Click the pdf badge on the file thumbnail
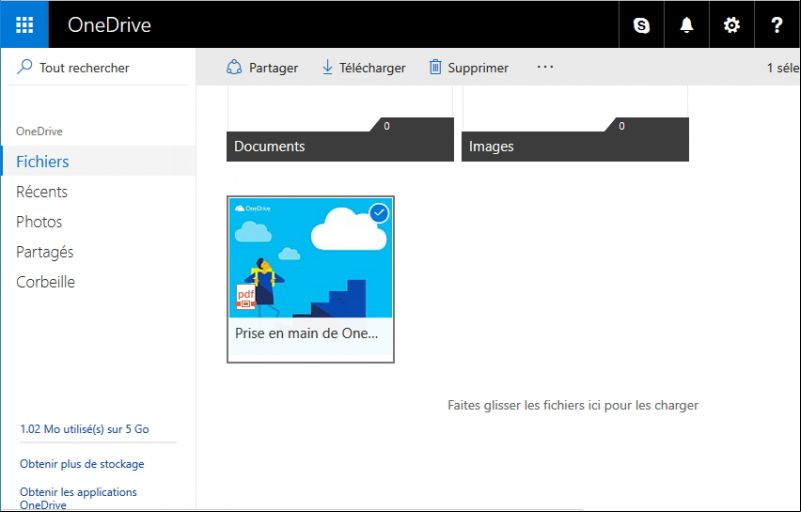 point(246,297)
